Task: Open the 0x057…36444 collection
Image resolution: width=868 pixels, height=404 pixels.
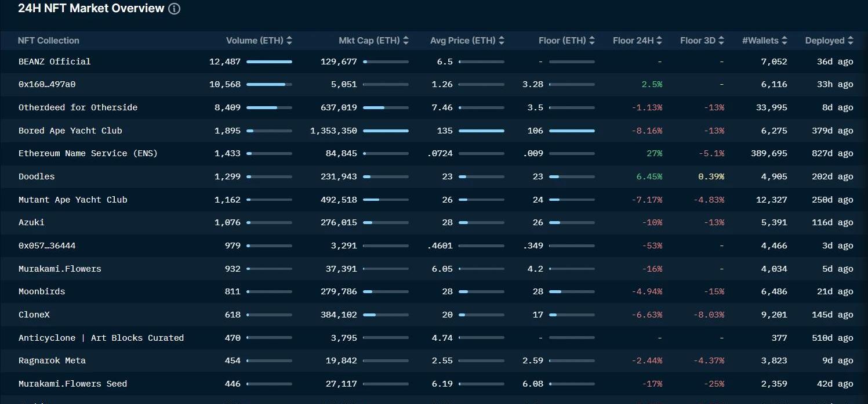Action: [47, 246]
